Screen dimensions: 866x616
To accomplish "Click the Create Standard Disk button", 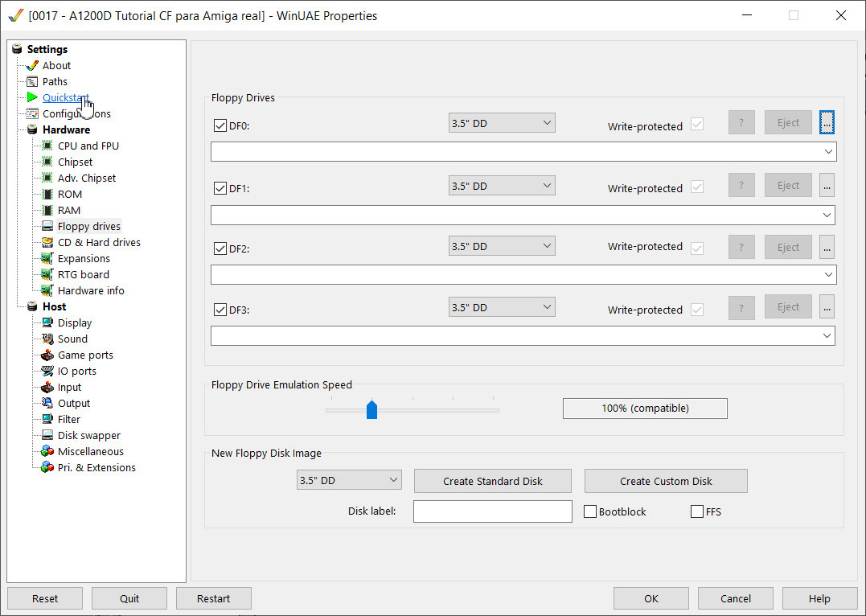I will point(493,481).
